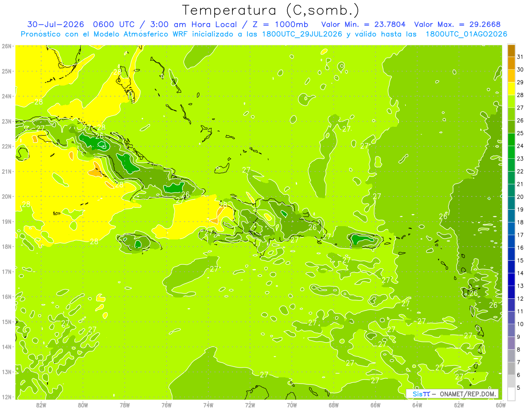Click the latitude axis label '26N'

coord(6,46)
